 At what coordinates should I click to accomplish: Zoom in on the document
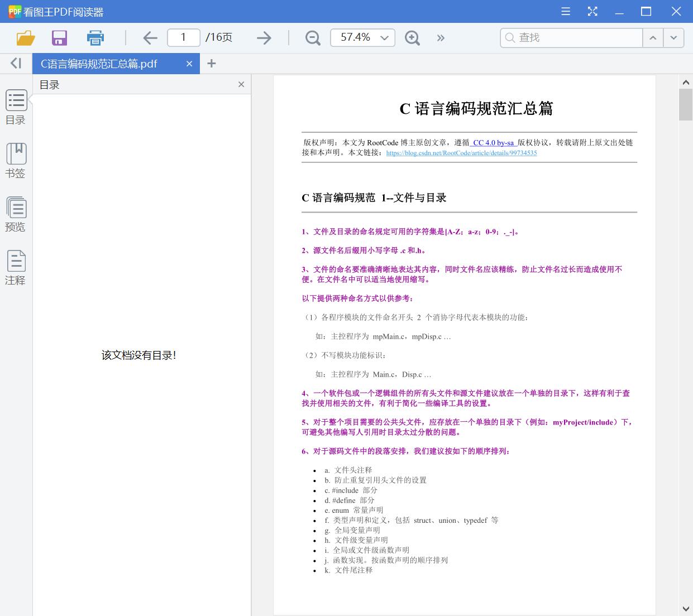[412, 37]
